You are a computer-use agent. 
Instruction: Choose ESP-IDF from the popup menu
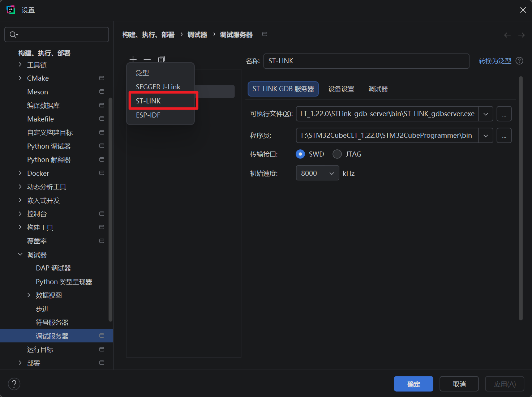[160, 115]
